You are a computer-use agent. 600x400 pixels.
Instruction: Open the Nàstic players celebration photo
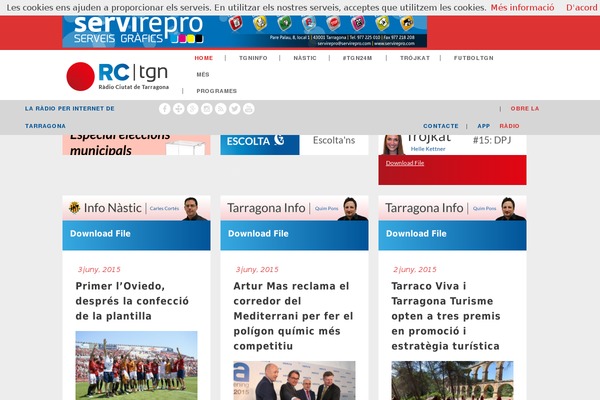coord(136,366)
